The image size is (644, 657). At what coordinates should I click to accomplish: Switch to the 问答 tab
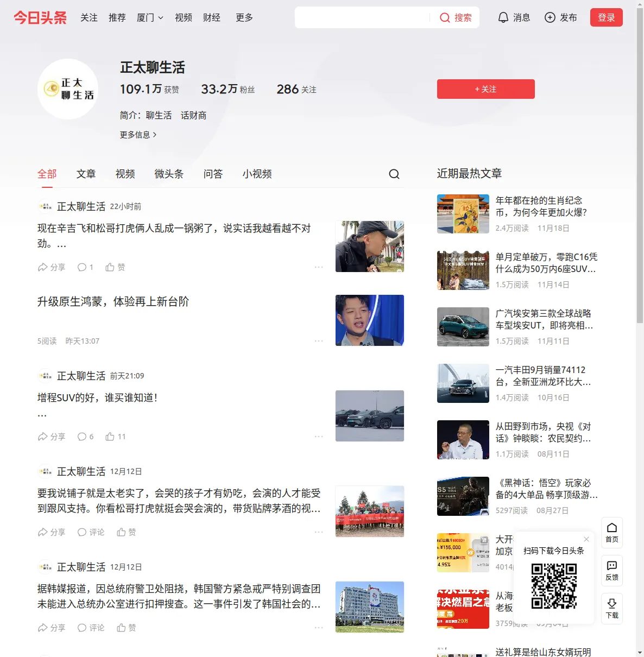click(213, 174)
